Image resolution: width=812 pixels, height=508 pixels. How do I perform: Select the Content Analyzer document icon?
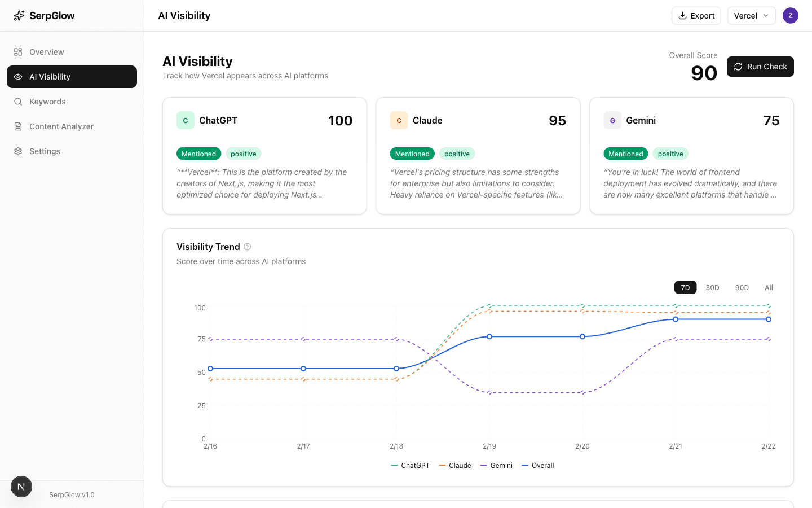(x=18, y=126)
